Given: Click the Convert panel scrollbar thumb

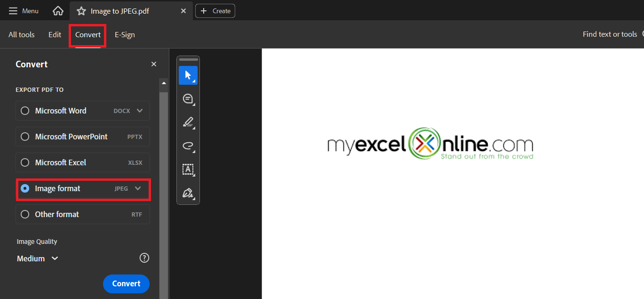Looking at the screenshot, I should (x=164, y=195).
